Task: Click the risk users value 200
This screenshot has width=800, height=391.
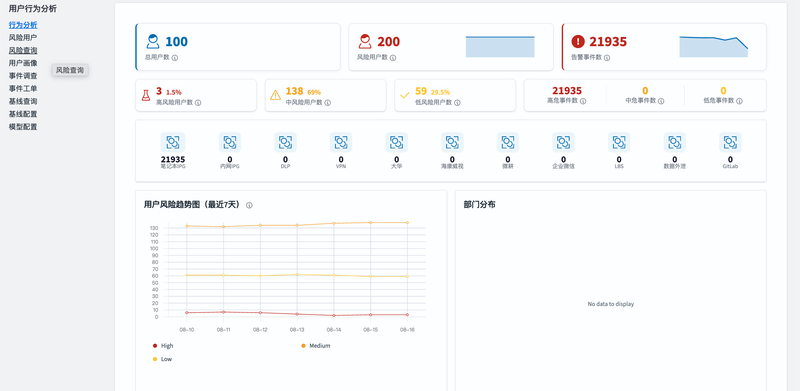Action: tap(389, 42)
